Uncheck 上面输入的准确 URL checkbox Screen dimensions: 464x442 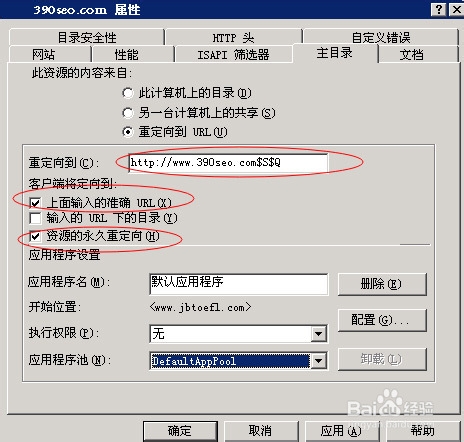pyautogui.click(x=35, y=203)
